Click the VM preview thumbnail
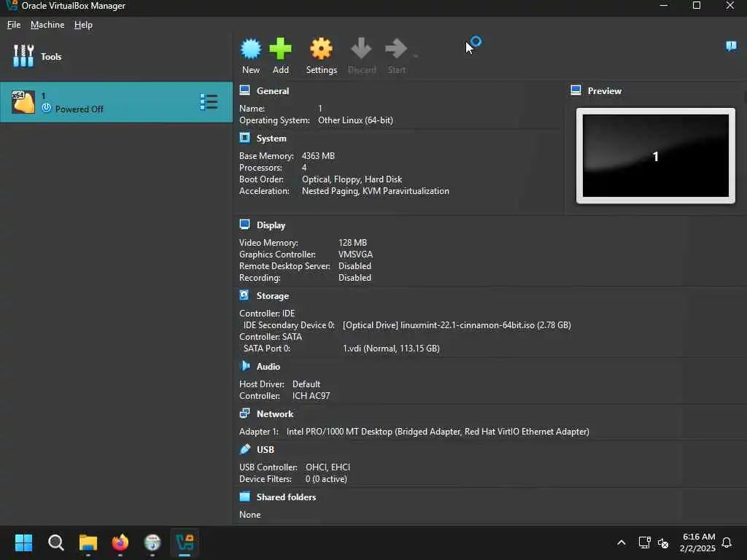This screenshot has height=560, width=747. coord(656,156)
